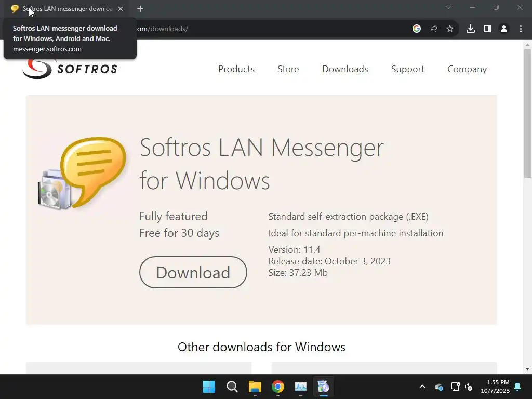Bookmark this page with the star icon
The image size is (532, 399).
[x=450, y=29]
